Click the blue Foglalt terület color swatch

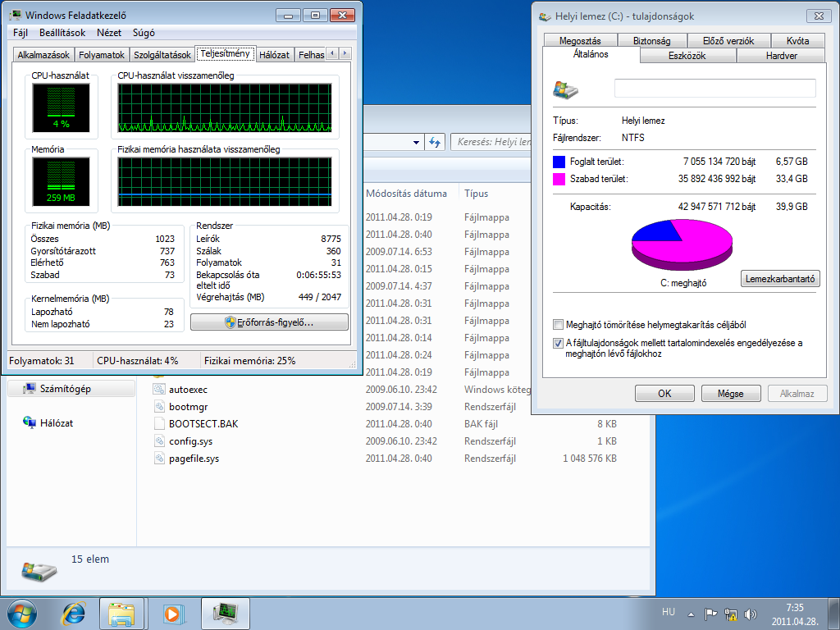[559, 162]
